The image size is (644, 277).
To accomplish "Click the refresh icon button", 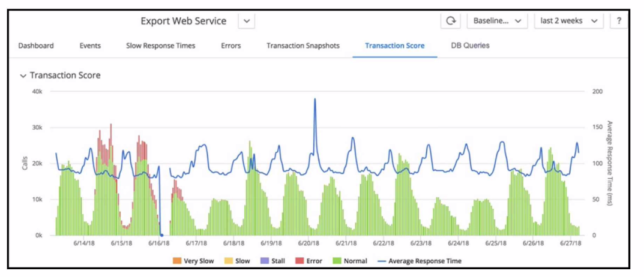I will (x=451, y=21).
